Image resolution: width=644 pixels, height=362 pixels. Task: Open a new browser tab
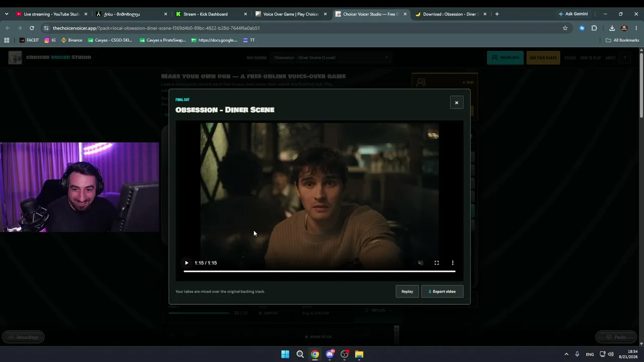tap(497, 14)
